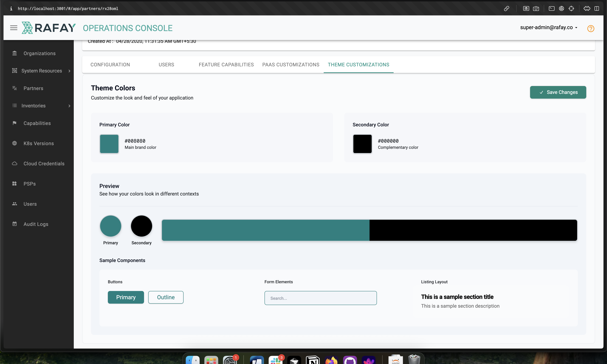Expand the Inventories submenu chevron
Screen dimensions: 607x364
point(69,106)
